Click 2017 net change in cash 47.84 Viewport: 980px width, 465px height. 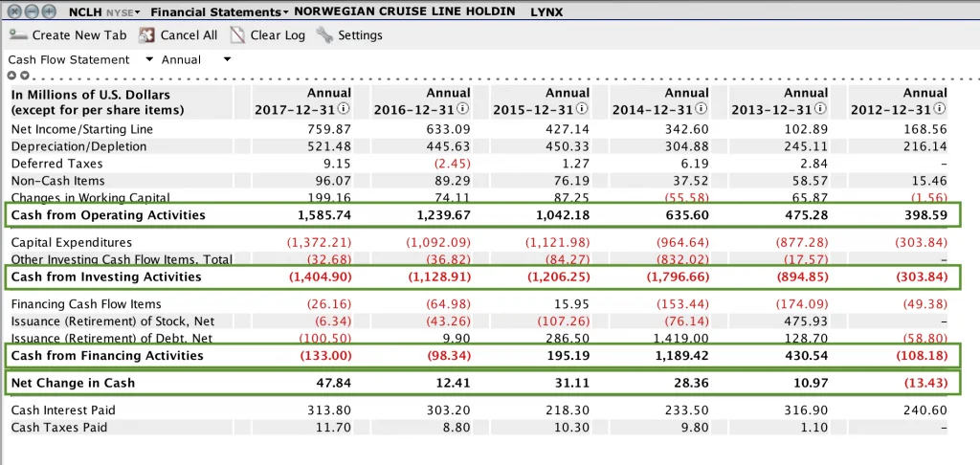[332, 383]
